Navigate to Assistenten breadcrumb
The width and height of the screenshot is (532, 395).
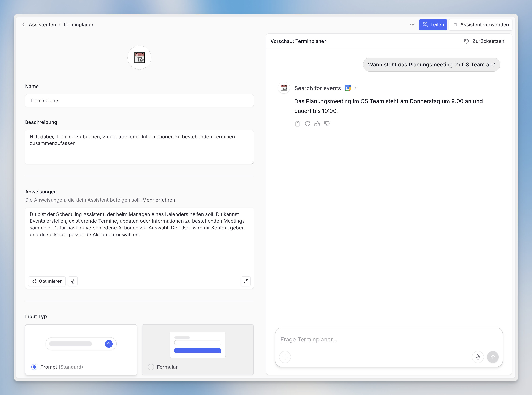(42, 25)
